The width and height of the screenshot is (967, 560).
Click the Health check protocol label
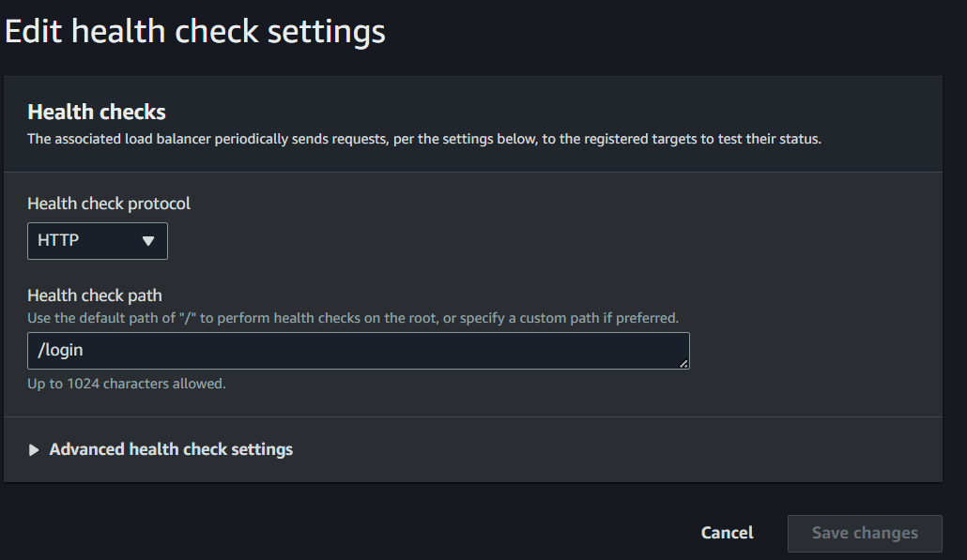pyautogui.click(x=108, y=203)
